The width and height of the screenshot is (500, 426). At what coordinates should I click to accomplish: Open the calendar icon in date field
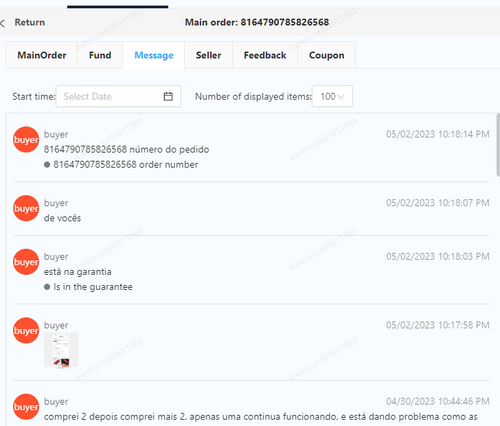pyautogui.click(x=168, y=96)
